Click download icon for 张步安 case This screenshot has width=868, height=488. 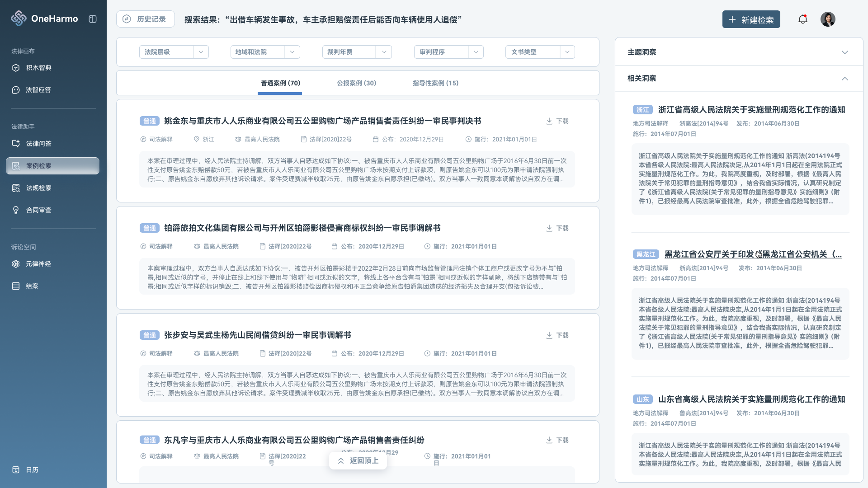pyautogui.click(x=549, y=335)
